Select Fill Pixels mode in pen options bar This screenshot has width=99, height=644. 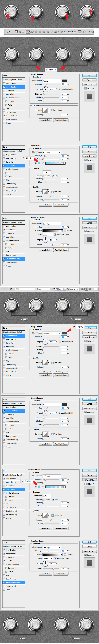coord(23,32)
